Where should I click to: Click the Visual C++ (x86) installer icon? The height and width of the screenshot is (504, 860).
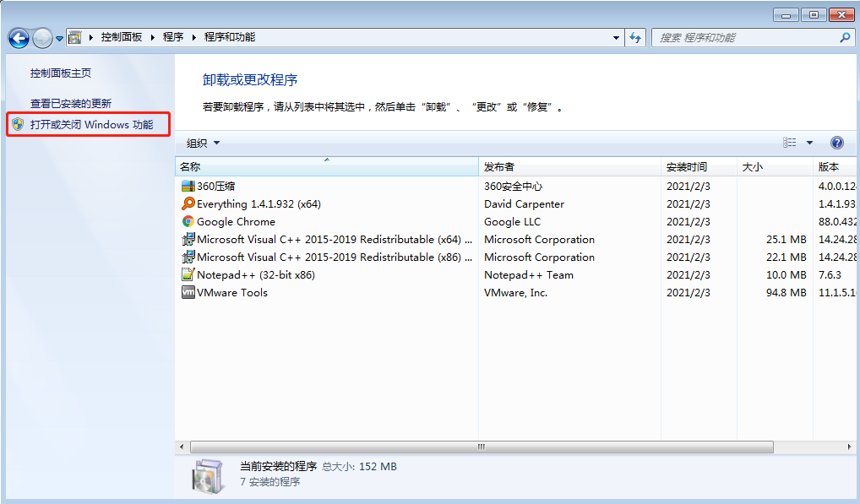(x=188, y=257)
